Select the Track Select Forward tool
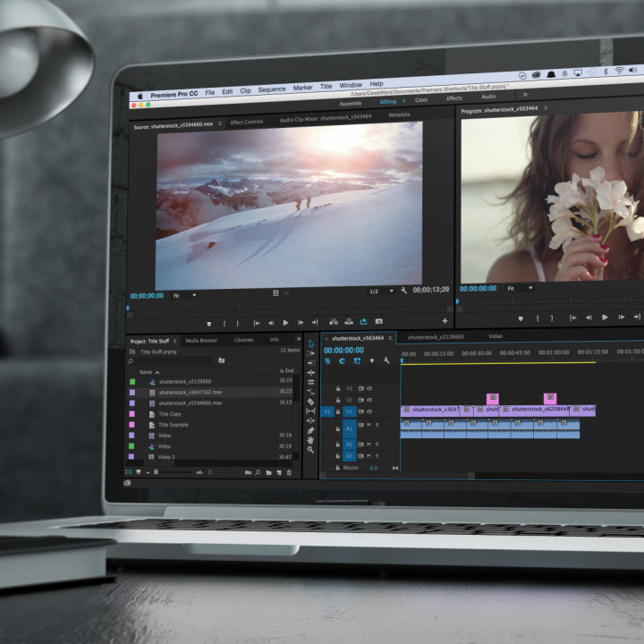 (x=311, y=353)
